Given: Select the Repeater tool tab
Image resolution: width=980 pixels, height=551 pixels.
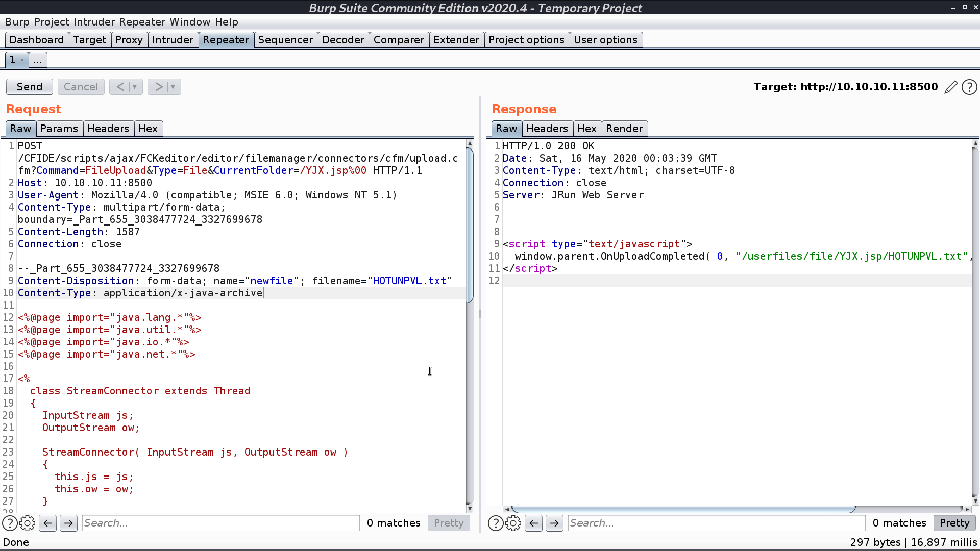Looking at the screenshot, I should pos(226,40).
